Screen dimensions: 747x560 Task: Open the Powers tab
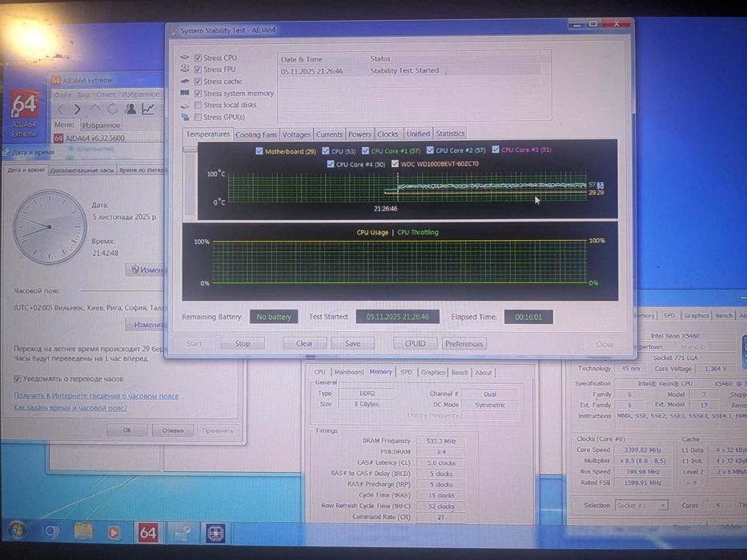coord(359,134)
